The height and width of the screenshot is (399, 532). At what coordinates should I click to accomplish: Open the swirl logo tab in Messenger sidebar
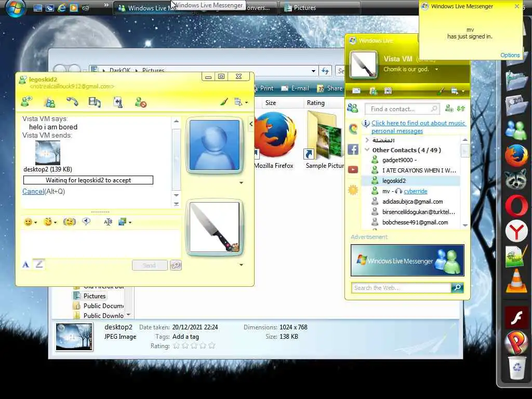(x=353, y=129)
